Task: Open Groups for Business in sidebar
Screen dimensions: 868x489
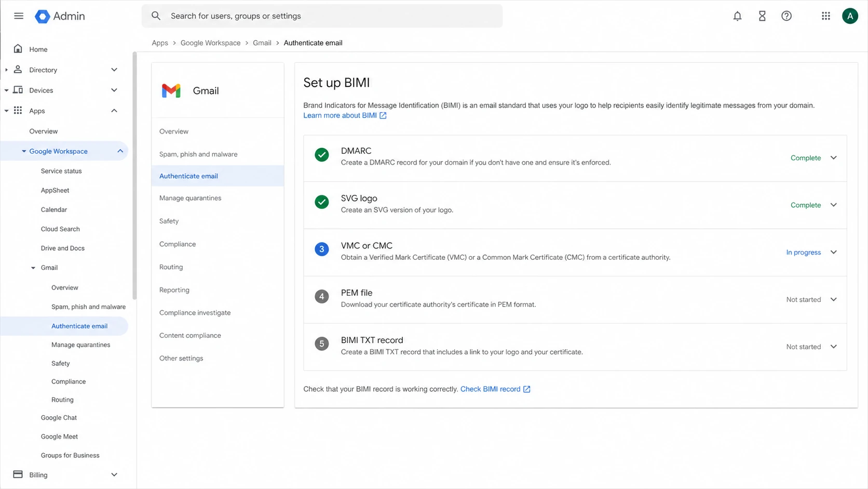Action: 70,456
